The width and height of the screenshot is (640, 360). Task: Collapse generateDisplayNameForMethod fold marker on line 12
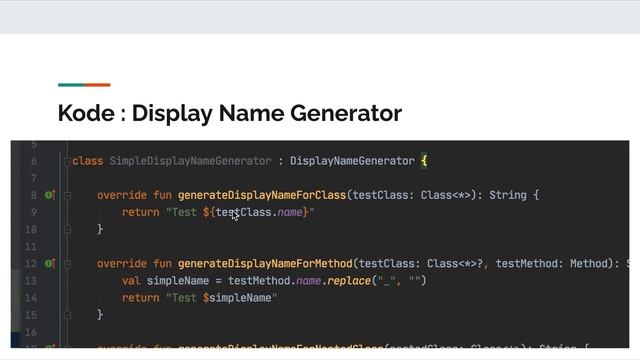pyautogui.click(x=68, y=264)
